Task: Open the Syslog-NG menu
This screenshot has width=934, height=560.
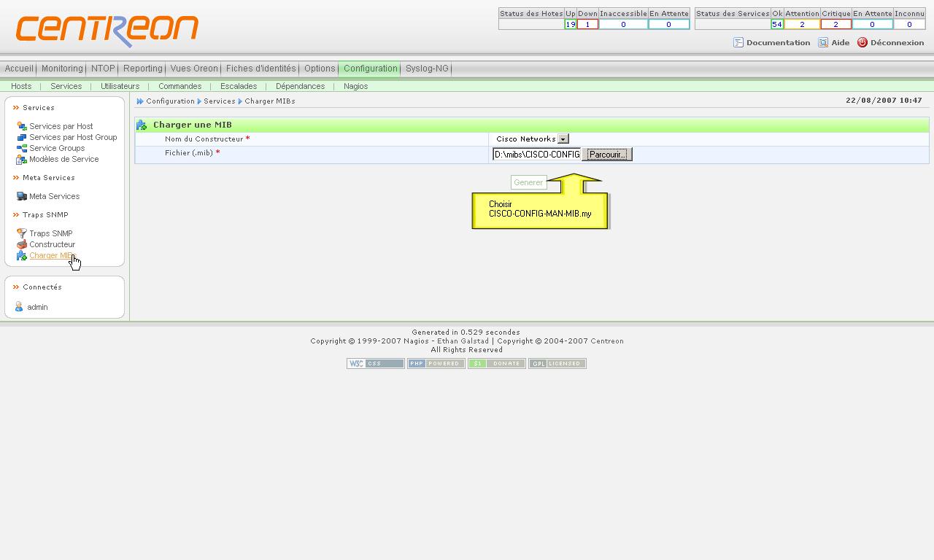Action: (427, 69)
